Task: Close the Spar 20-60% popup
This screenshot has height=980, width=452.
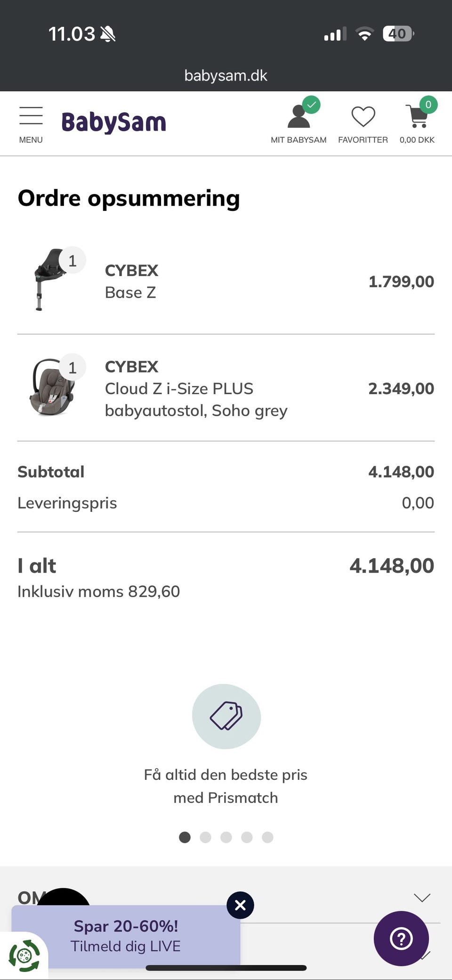Action: (240, 905)
